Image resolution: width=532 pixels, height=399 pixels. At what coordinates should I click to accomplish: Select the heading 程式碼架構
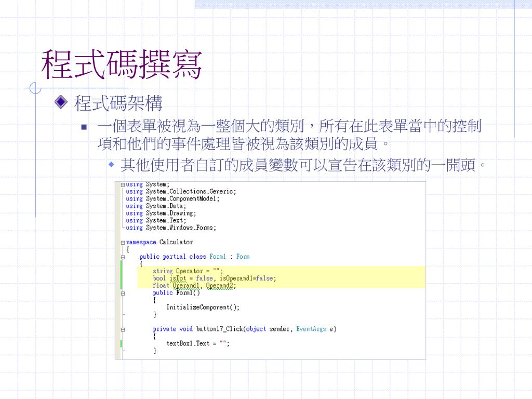pos(118,103)
